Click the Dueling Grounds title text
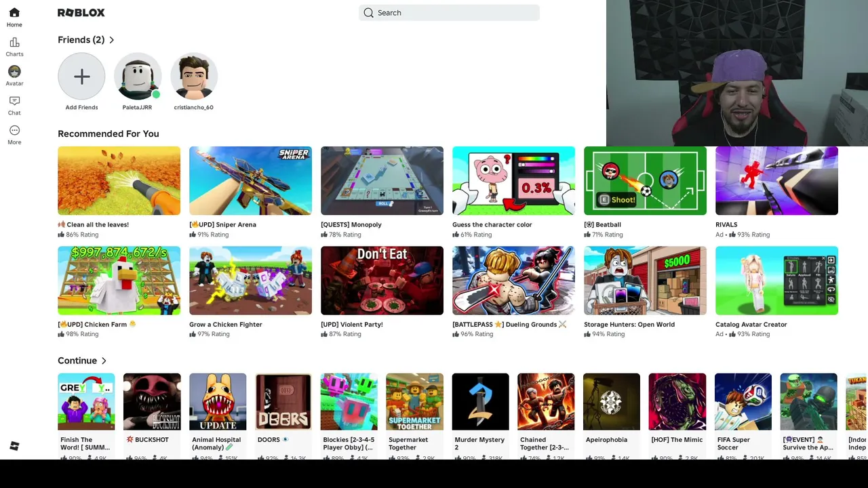This screenshot has height=488, width=868. 509,324
